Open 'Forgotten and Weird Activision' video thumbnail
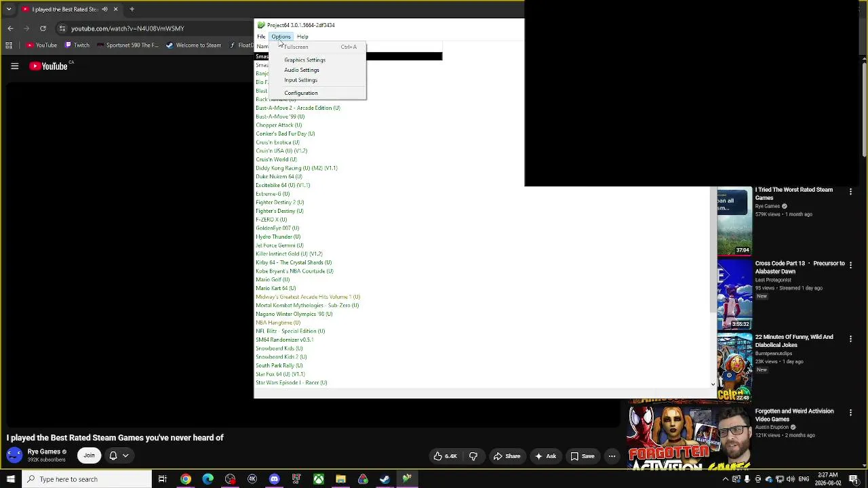Image resolution: width=868 pixels, height=488 pixels. tap(689, 438)
